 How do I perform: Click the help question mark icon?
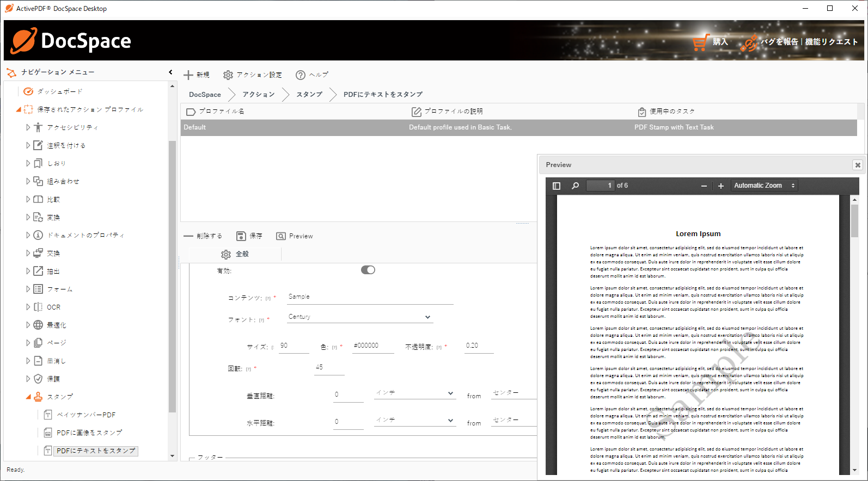(301, 75)
